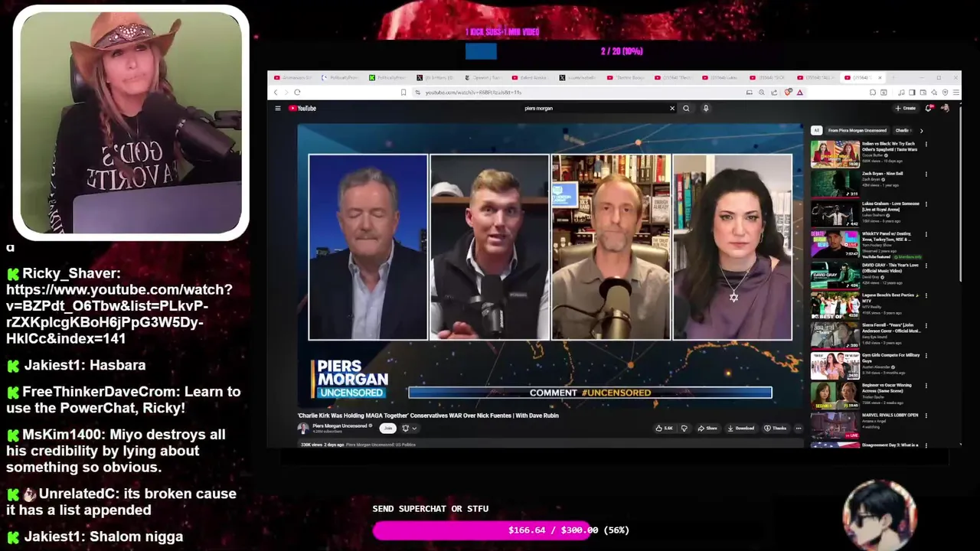The height and width of the screenshot is (551, 980).
Task: Open Lukas Graham Love Someone thumbnail
Action: pyautogui.click(x=835, y=214)
